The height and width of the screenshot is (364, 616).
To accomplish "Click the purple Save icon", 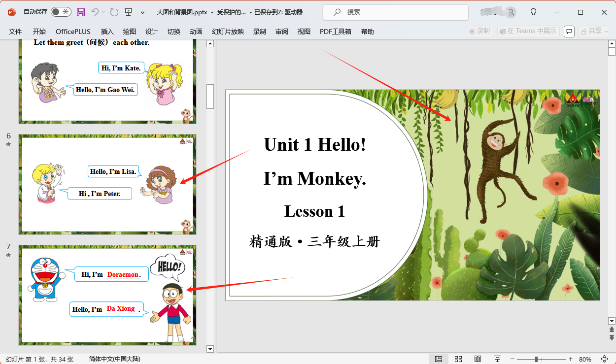I will [81, 12].
